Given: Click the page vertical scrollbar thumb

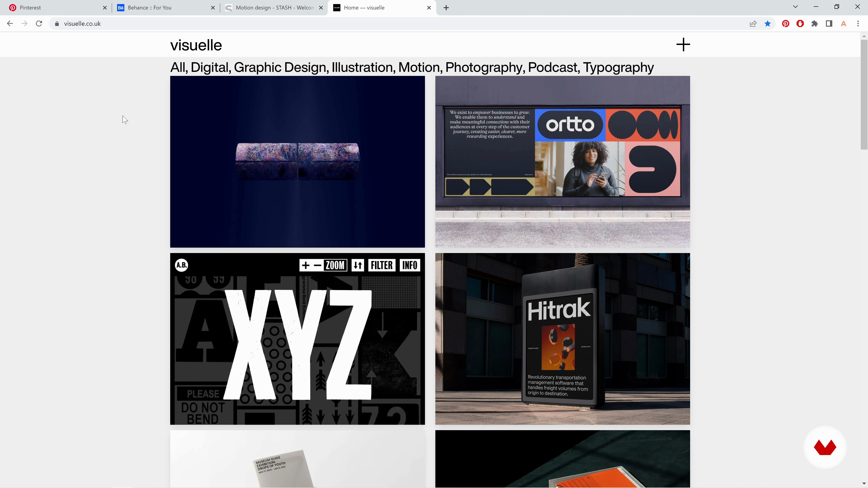Looking at the screenshot, I should tap(864, 94).
